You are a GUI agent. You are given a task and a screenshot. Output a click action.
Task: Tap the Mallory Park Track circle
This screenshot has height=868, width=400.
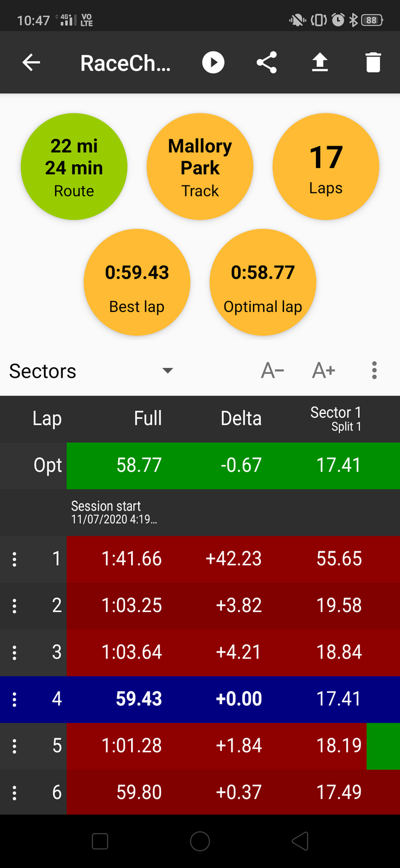point(200,167)
